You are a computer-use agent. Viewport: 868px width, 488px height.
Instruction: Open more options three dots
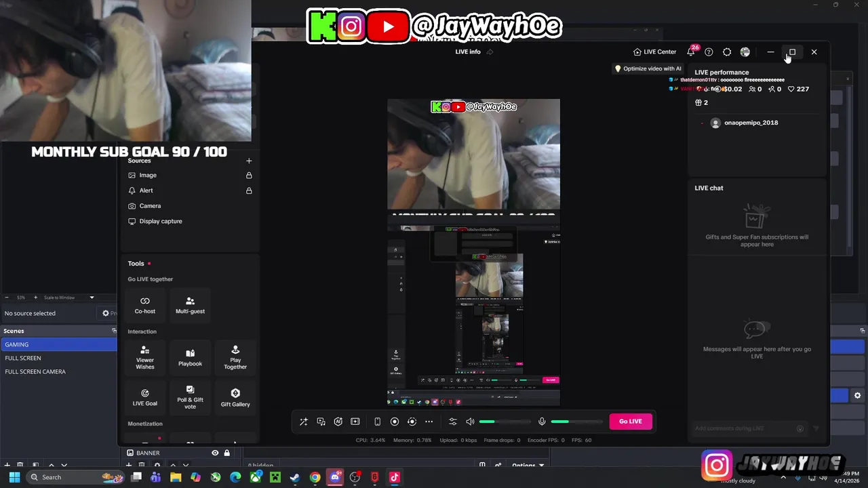click(x=429, y=422)
